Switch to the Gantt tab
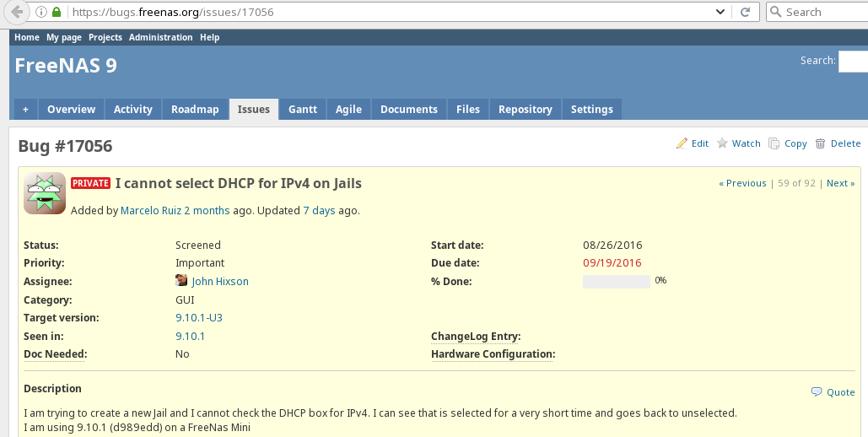The width and height of the screenshot is (868, 437). (303, 109)
